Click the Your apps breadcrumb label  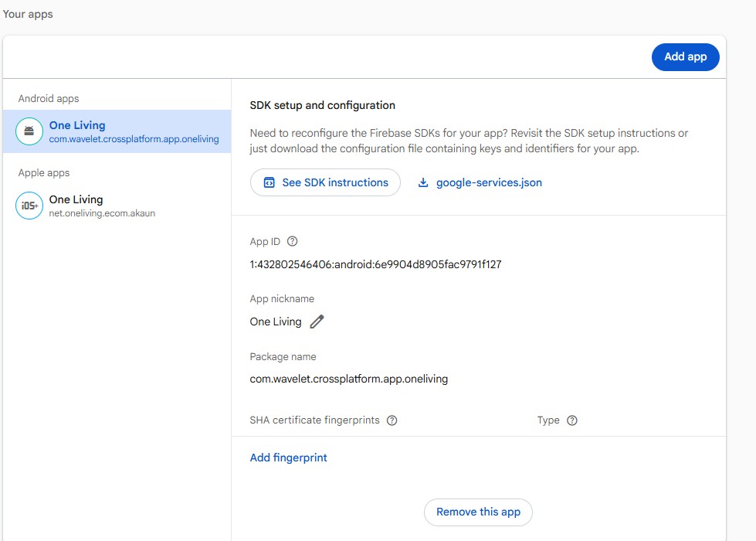pyautogui.click(x=27, y=13)
